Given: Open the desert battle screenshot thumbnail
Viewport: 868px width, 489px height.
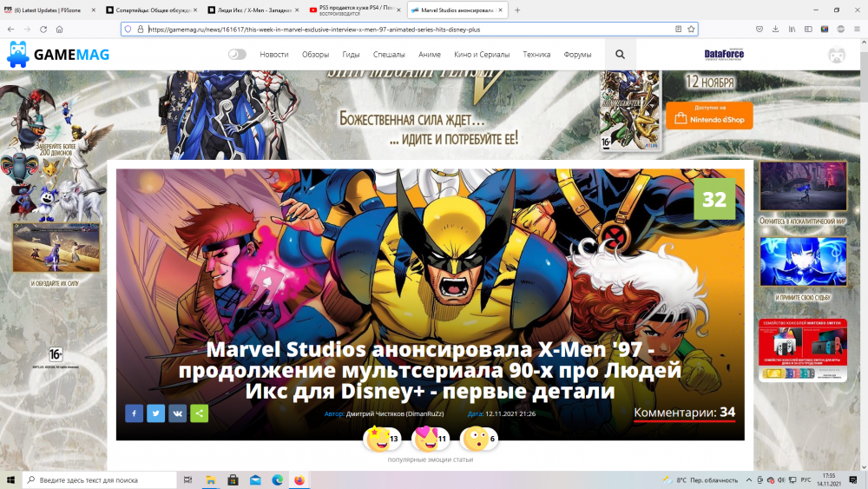Looking at the screenshot, I should click(56, 248).
